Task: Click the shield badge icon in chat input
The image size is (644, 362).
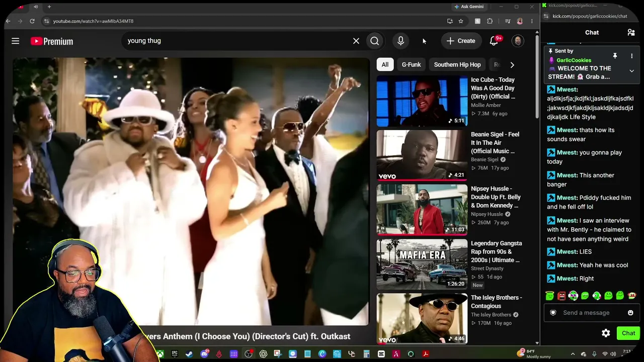Action: pos(553,313)
